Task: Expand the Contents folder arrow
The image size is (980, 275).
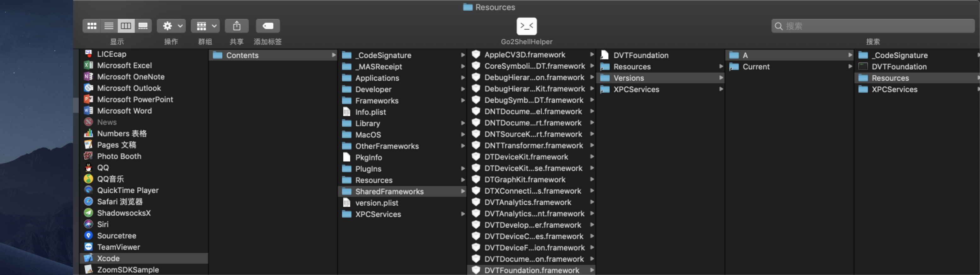Action: (333, 55)
